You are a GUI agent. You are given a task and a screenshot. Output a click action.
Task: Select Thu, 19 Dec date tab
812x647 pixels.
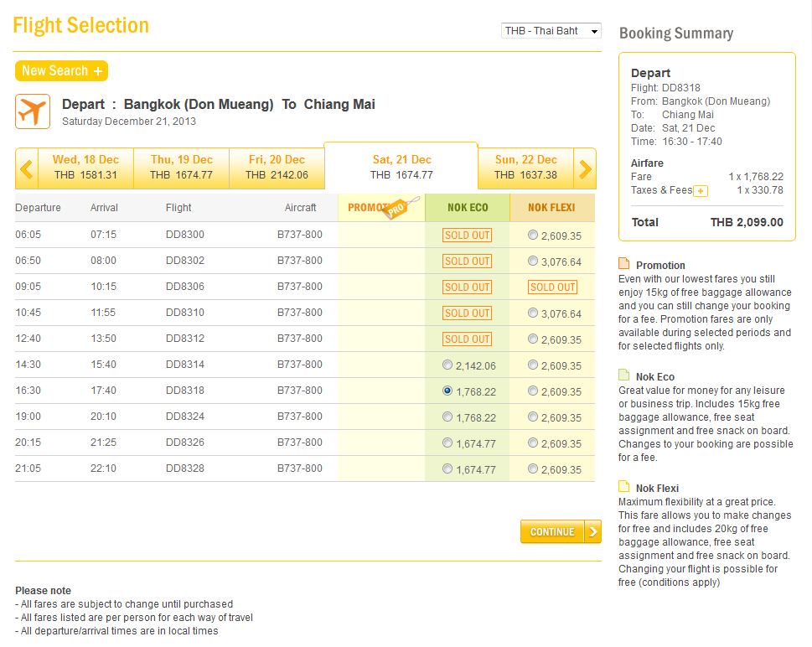click(x=181, y=168)
